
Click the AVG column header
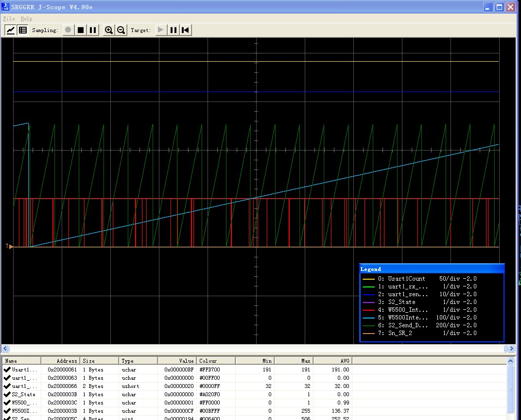pos(332,361)
